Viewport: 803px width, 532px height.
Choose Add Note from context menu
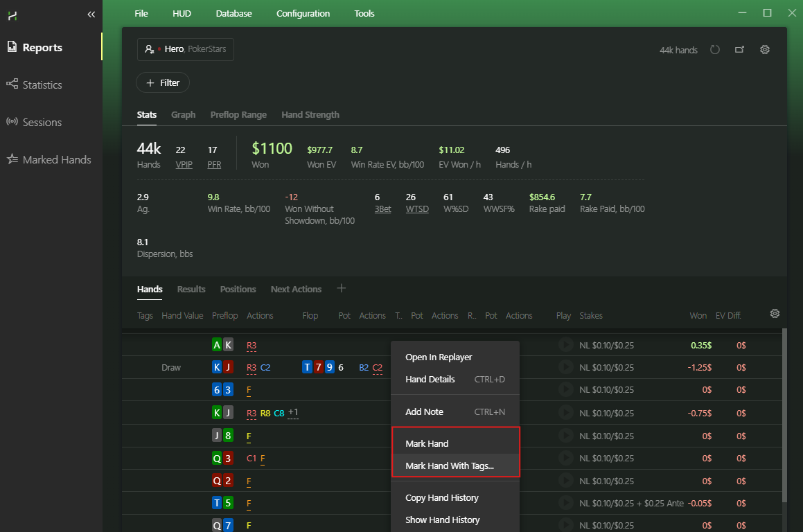click(455, 411)
